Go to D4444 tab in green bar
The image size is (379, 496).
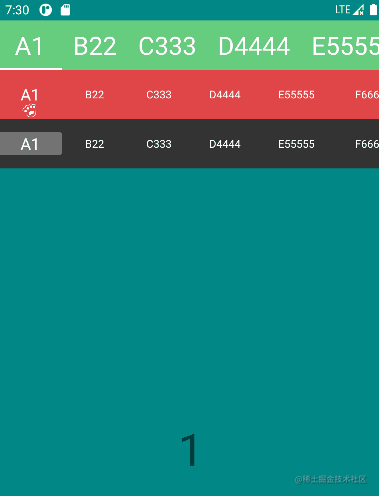coord(254,46)
